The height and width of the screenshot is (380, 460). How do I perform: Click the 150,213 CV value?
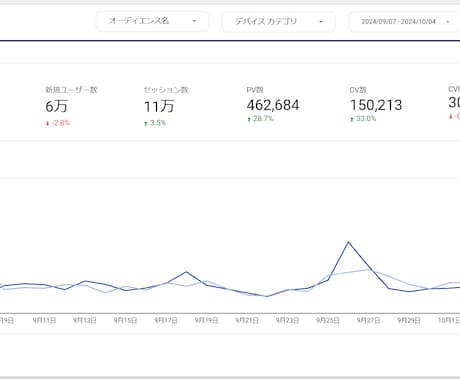pos(376,105)
